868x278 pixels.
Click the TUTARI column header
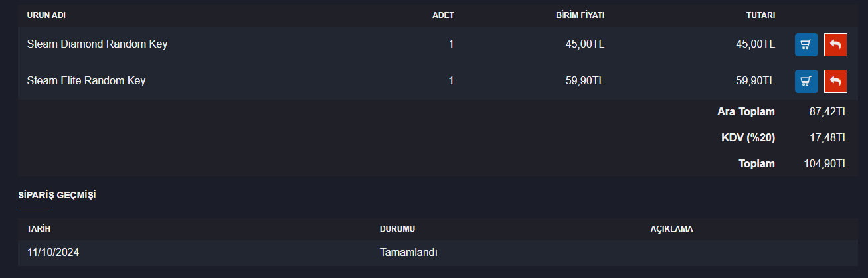760,15
